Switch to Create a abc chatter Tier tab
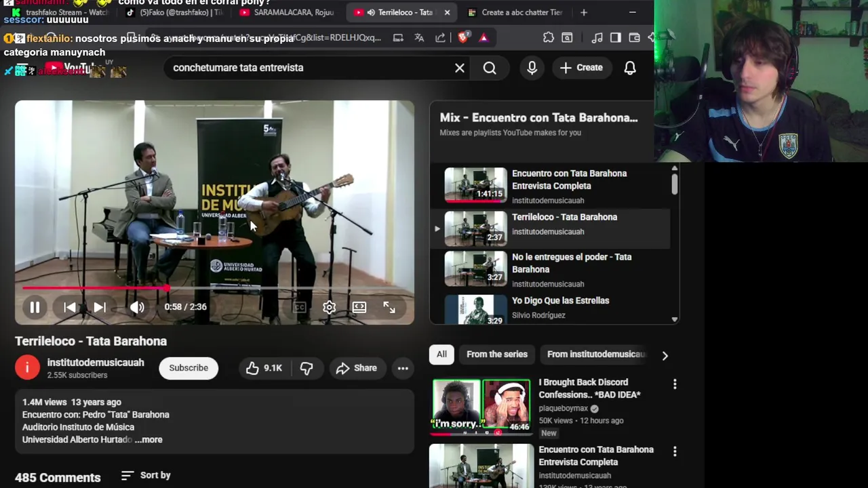868x488 pixels. coord(515,12)
